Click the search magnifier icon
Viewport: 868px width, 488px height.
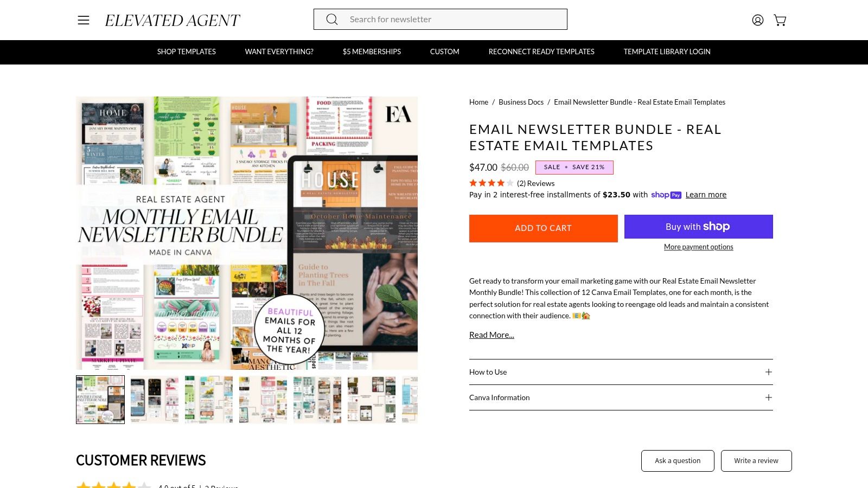[x=332, y=20]
